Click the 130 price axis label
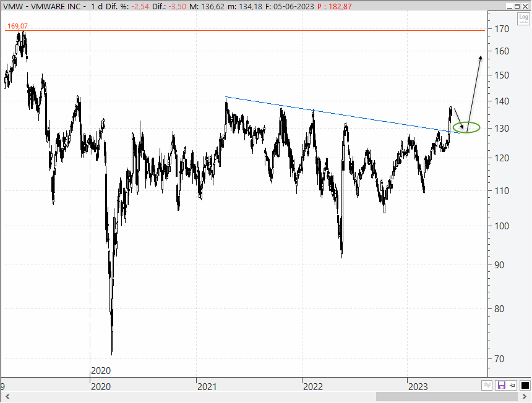 point(502,129)
